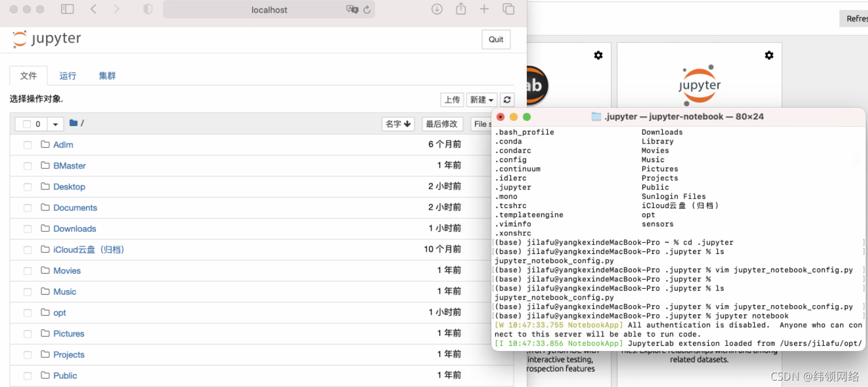
Task: Click the Projects folder icon
Action: 45,354
